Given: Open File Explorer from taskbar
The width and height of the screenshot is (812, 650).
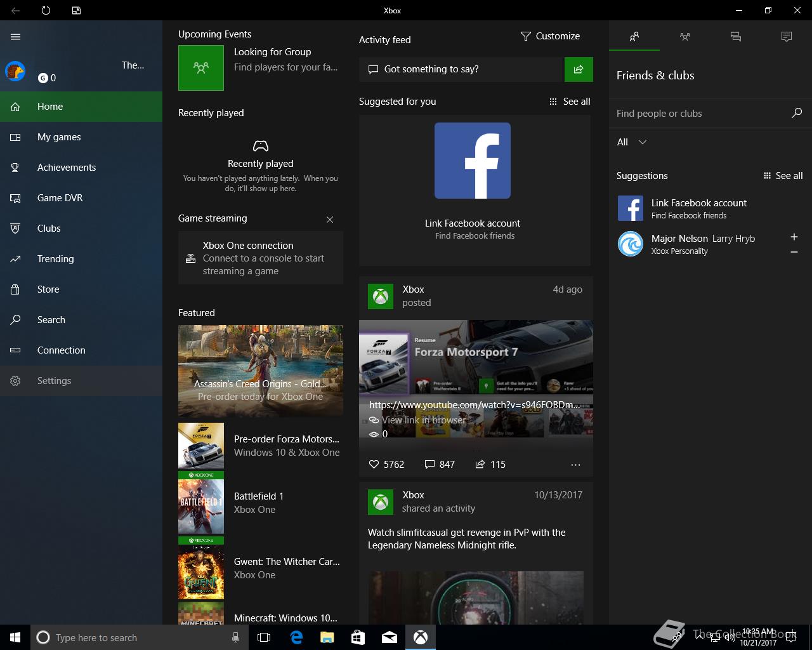Looking at the screenshot, I should 327,637.
